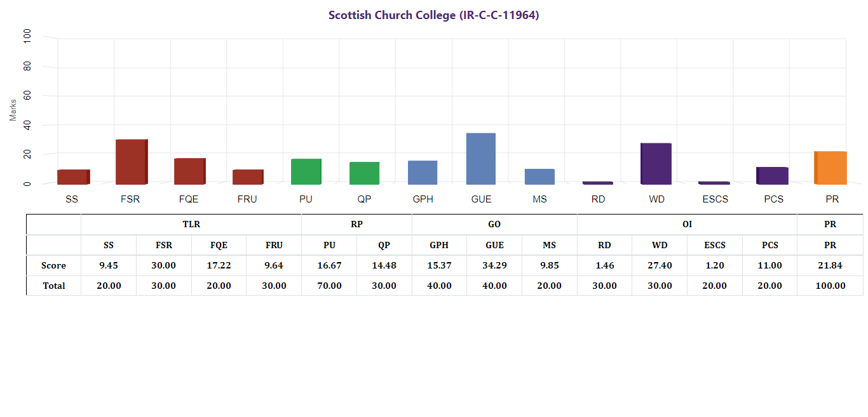The height and width of the screenshot is (417, 868).
Task: Click the green QP bar
Action: point(364,173)
